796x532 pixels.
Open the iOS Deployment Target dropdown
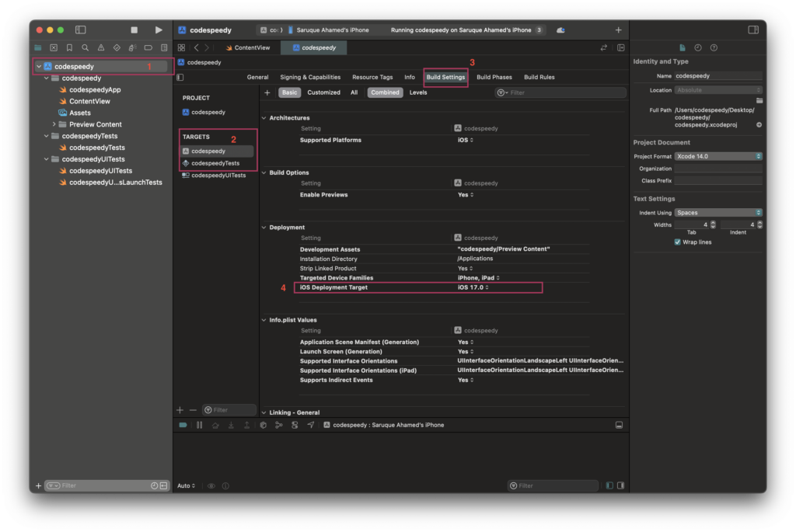pos(473,287)
